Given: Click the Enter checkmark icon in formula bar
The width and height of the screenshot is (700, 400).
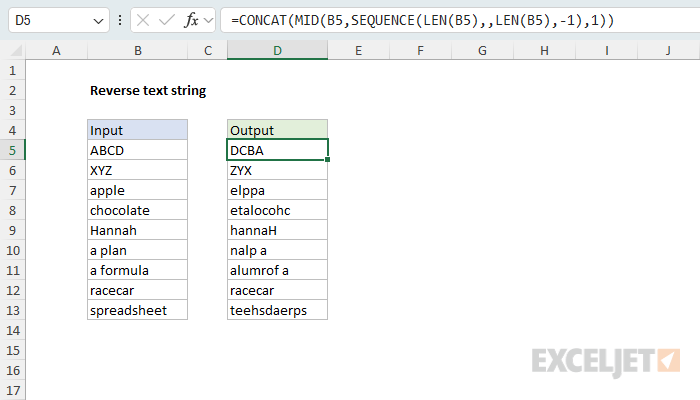Looking at the screenshot, I should click(167, 20).
